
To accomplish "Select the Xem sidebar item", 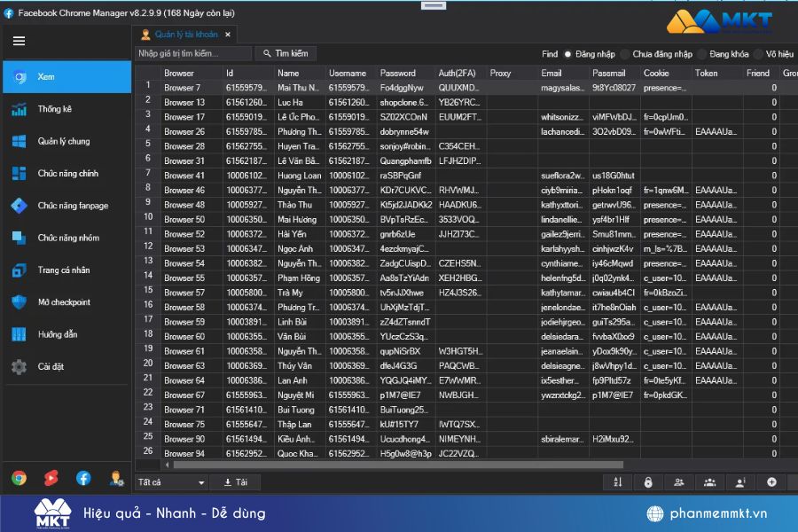I will coord(67,77).
